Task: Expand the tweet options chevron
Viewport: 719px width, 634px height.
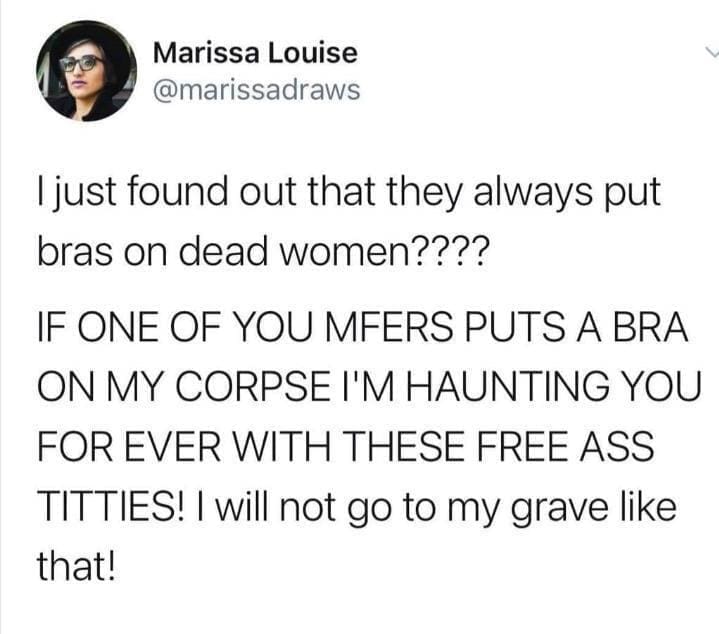Action: click(x=712, y=52)
